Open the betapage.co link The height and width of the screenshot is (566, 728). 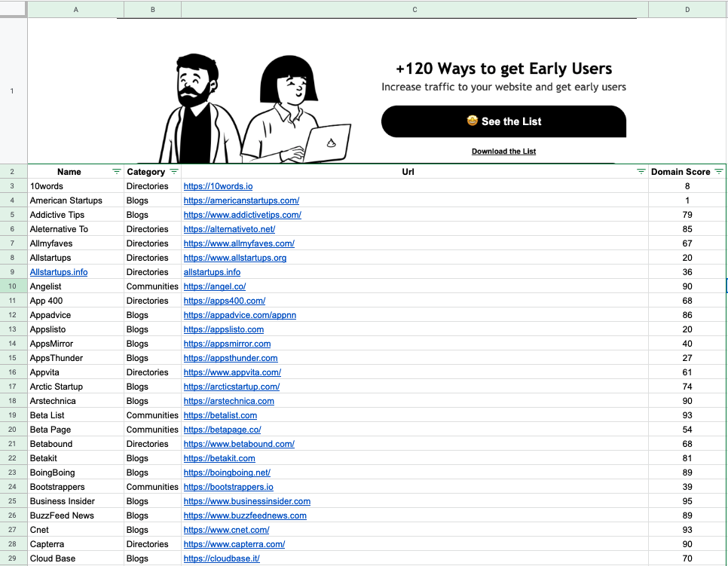click(222, 430)
